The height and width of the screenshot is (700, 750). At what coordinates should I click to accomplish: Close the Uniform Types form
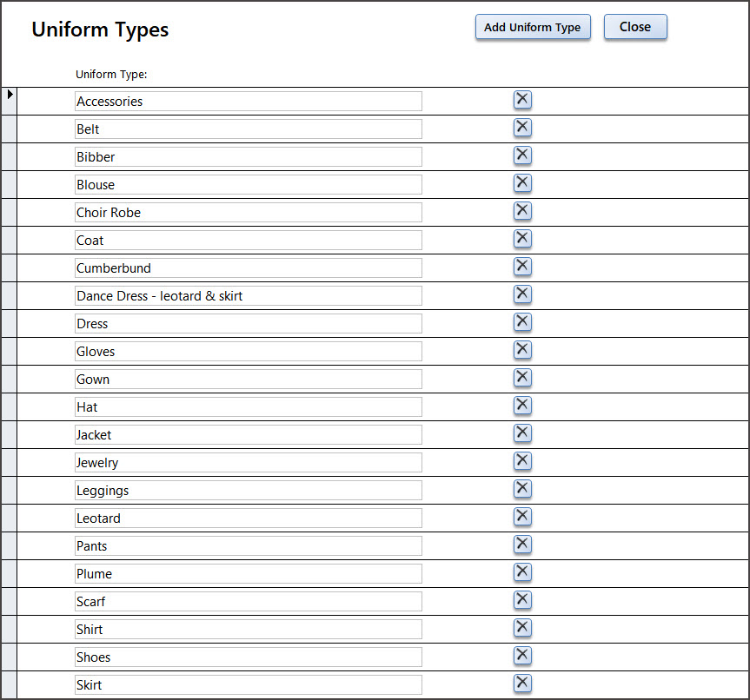coord(634,27)
